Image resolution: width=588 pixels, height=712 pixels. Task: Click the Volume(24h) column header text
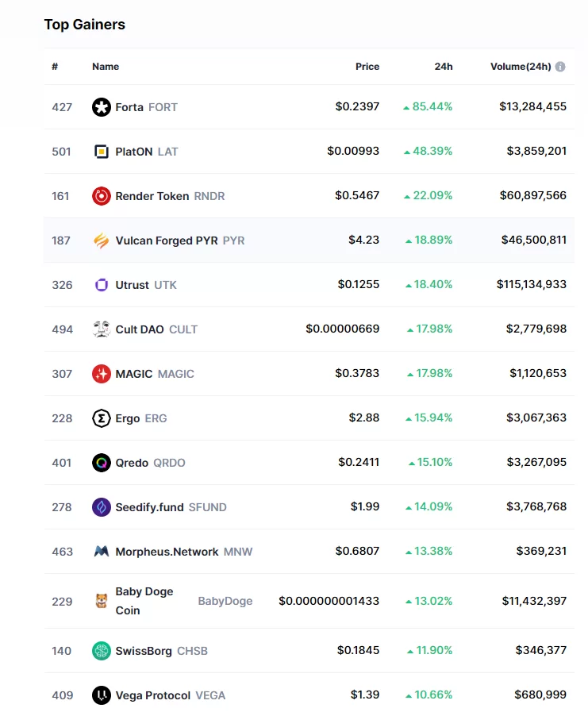(520, 67)
